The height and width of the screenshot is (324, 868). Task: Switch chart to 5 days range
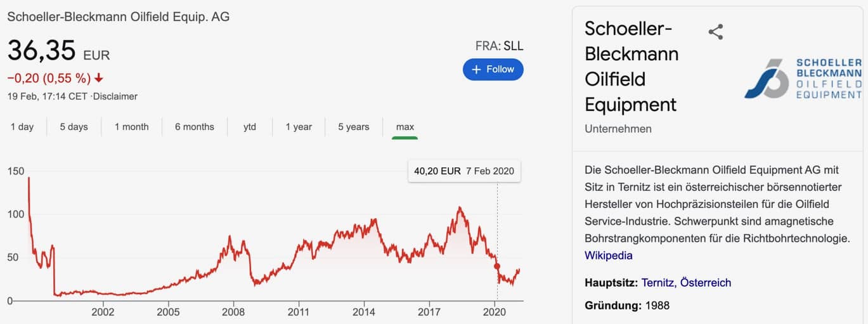[74, 127]
